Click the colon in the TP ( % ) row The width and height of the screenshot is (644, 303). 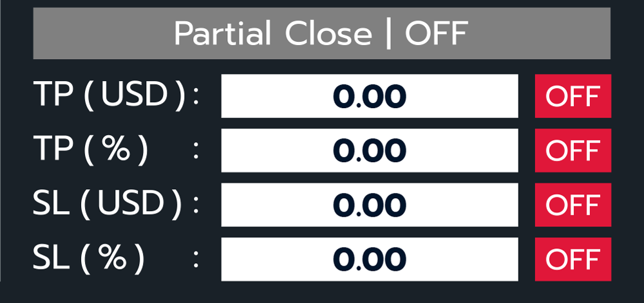click(x=196, y=151)
